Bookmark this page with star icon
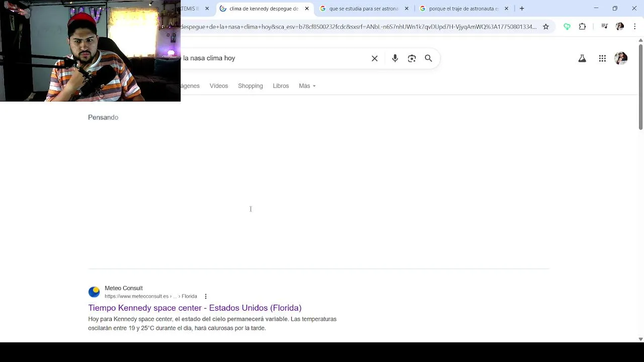 (546, 27)
